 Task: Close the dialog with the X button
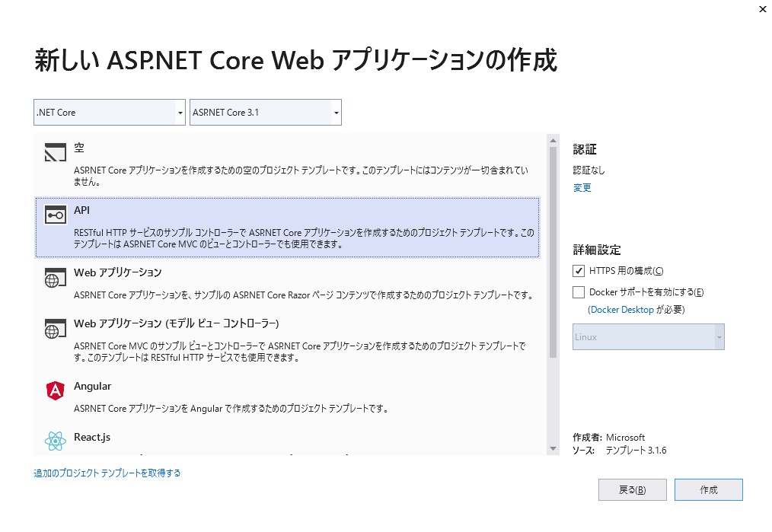pos(763,10)
